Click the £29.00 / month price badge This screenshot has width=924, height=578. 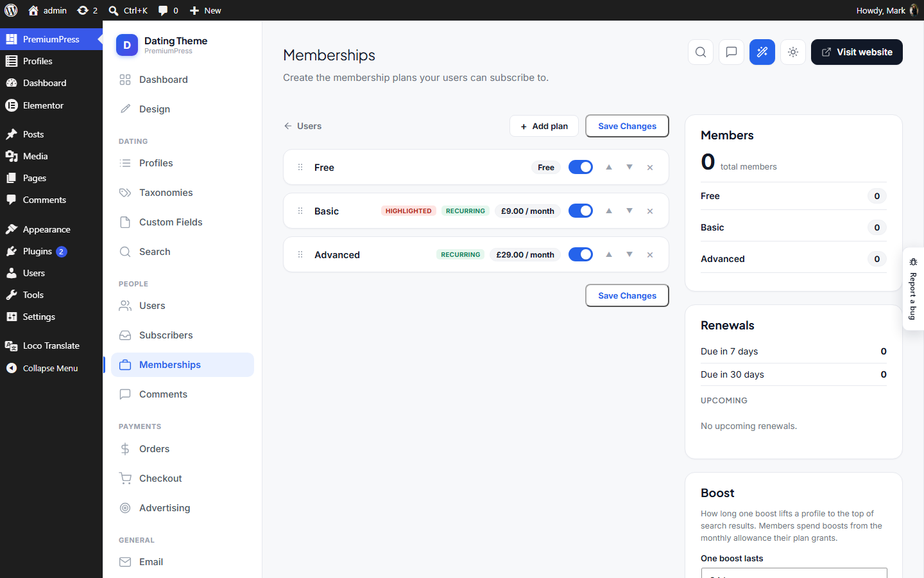[x=525, y=254]
